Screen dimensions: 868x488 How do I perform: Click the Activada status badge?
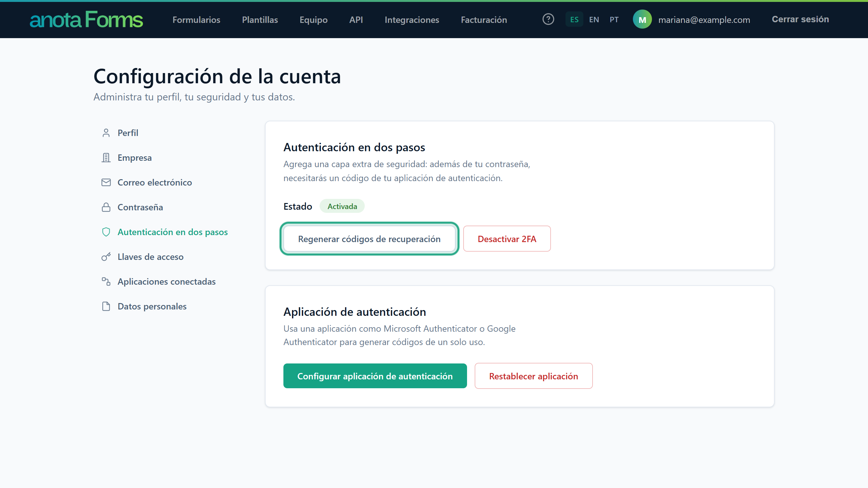click(342, 206)
